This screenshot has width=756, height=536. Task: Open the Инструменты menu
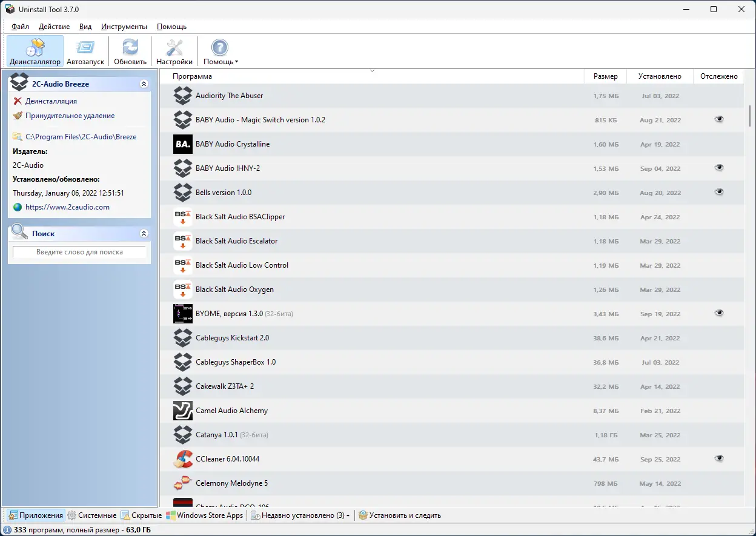(x=124, y=27)
